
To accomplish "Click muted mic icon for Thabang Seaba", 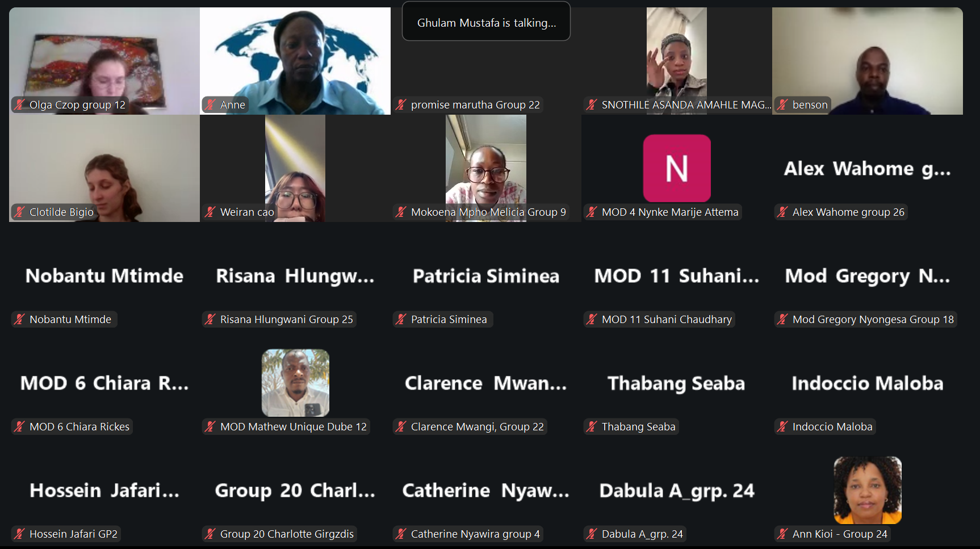I will tap(592, 426).
